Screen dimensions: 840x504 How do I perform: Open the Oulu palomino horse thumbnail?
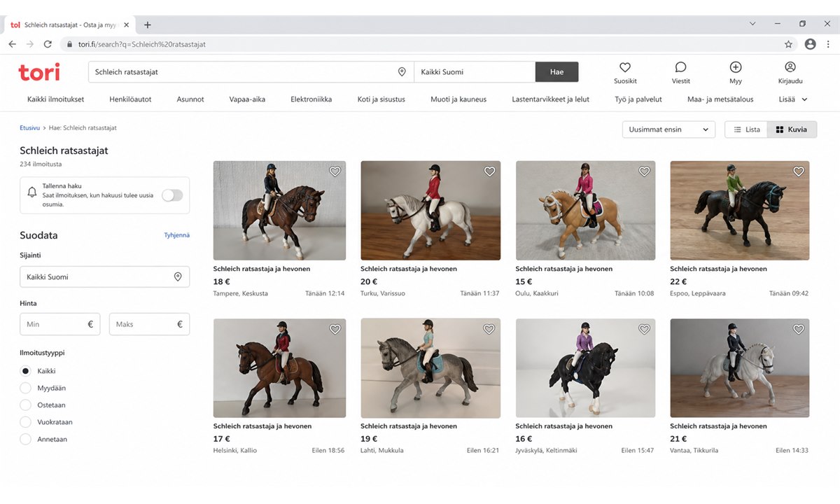pos(585,211)
